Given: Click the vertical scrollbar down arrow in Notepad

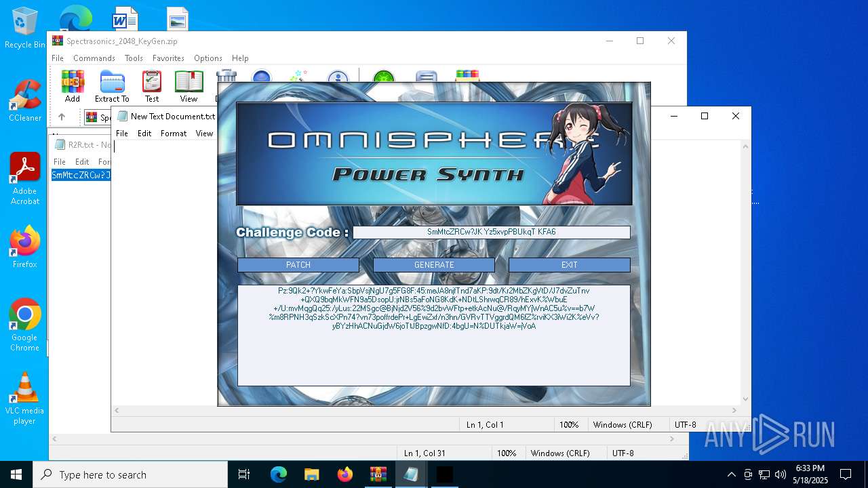Looking at the screenshot, I should tap(745, 399).
